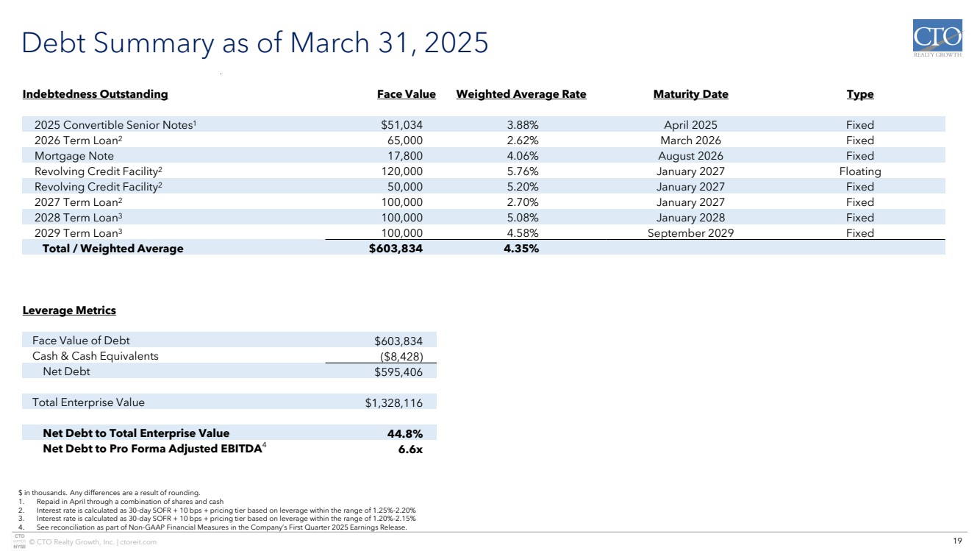
Task: Open the ctoreit.com footer link
Action: coord(137,542)
